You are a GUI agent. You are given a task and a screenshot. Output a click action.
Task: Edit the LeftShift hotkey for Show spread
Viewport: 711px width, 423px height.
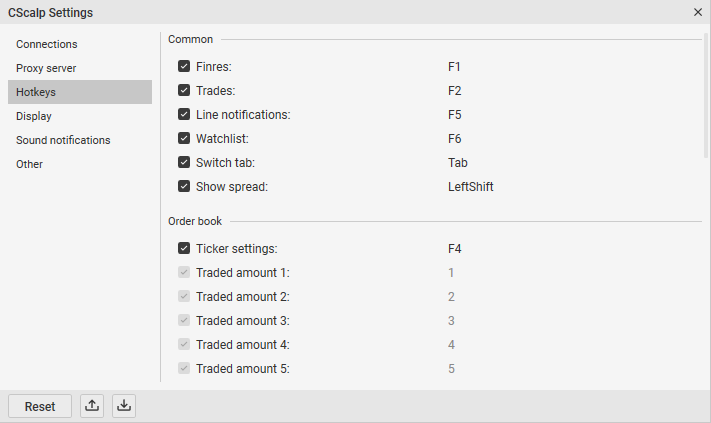coord(471,187)
